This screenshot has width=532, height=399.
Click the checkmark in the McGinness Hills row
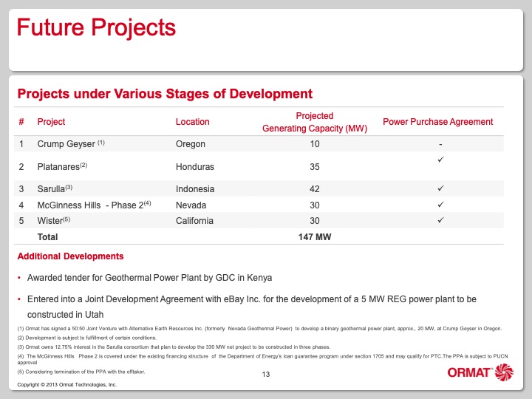coord(440,205)
